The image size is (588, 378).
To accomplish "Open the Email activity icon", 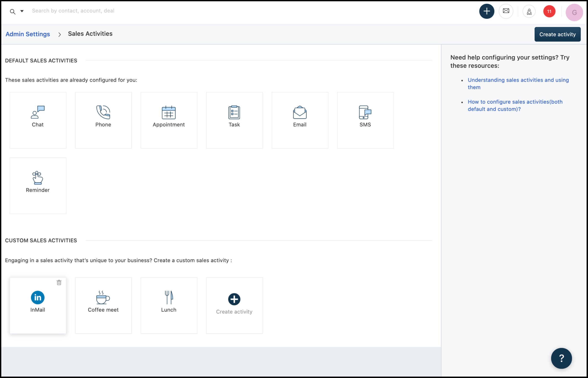I will (300, 112).
